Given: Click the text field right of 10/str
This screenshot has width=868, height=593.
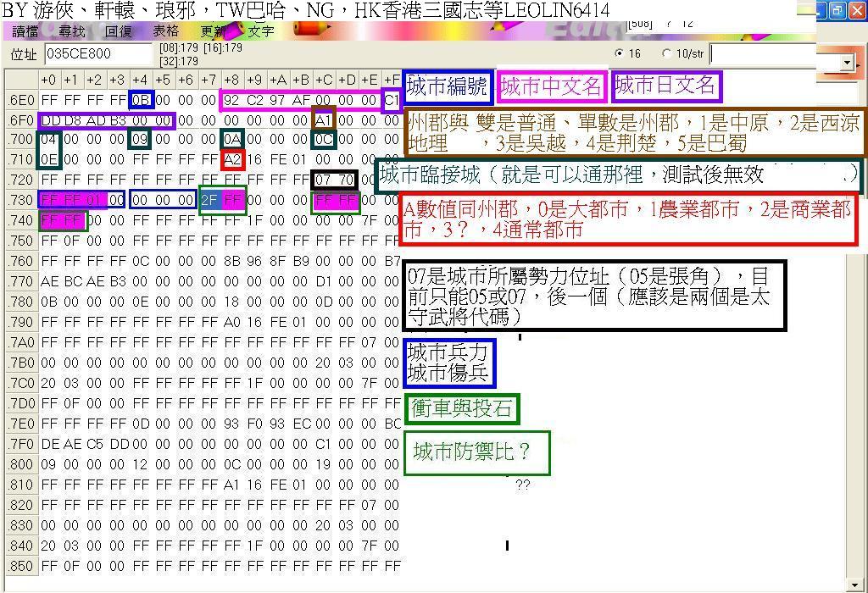Looking at the screenshot, I should (x=761, y=53).
